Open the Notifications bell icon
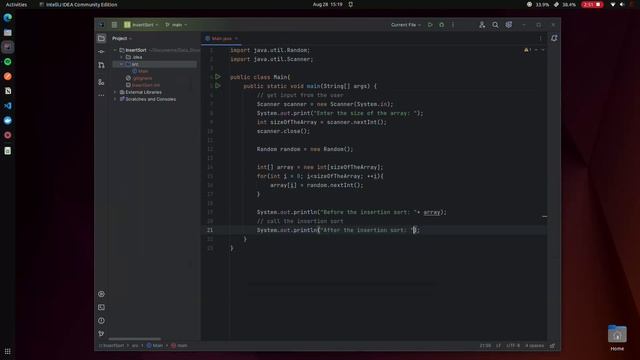The image size is (640, 360). 554,38
